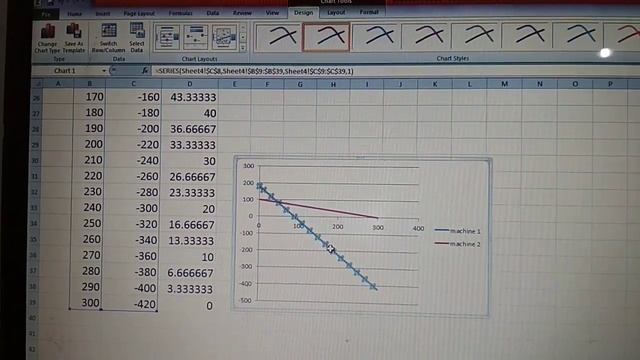The image size is (640, 360).
Task: Click the Insert Function fx button
Action: pyautogui.click(x=145, y=71)
